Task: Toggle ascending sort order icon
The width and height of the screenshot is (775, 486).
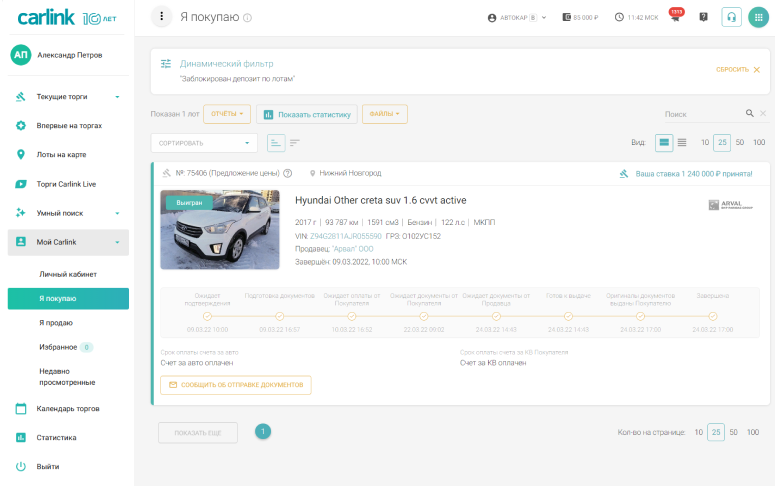Action: point(276,143)
